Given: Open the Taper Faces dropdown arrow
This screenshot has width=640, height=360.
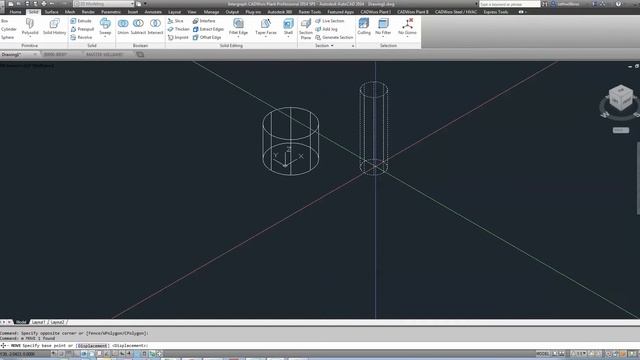Looking at the screenshot, I should [x=266, y=37].
